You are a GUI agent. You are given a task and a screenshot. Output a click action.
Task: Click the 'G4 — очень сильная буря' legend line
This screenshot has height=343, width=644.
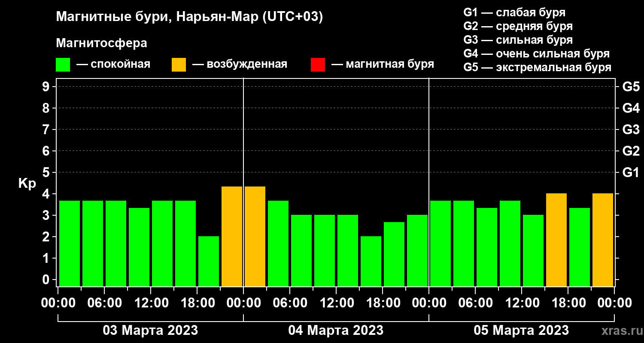(x=537, y=54)
